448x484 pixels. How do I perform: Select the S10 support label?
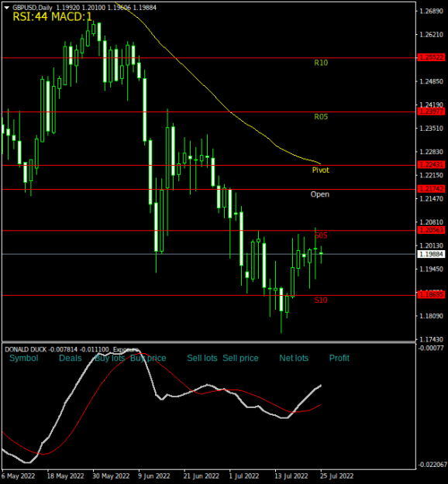(x=321, y=300)
